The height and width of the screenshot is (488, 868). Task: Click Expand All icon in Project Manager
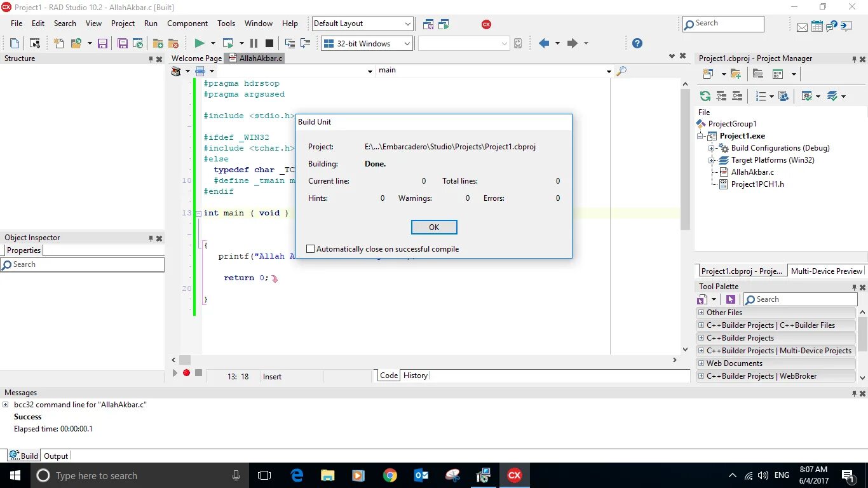coord(721,96)
